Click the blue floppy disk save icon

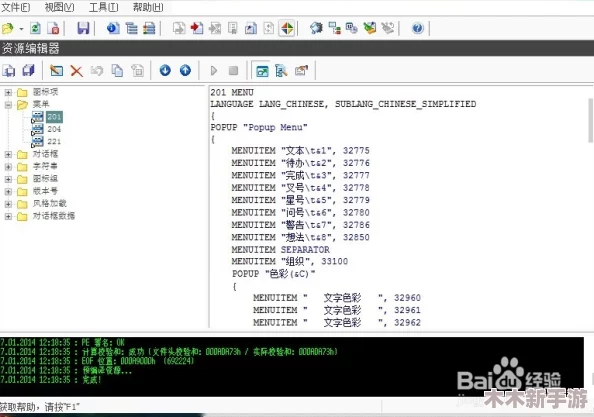tap(83, 28)
